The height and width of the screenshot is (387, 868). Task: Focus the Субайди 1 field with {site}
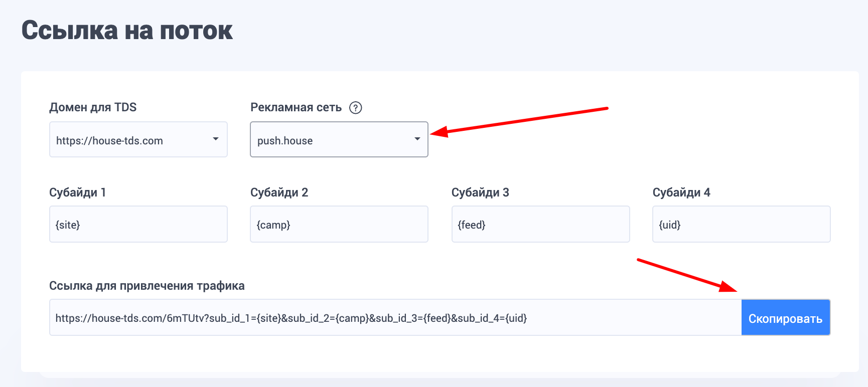point(138,224)
